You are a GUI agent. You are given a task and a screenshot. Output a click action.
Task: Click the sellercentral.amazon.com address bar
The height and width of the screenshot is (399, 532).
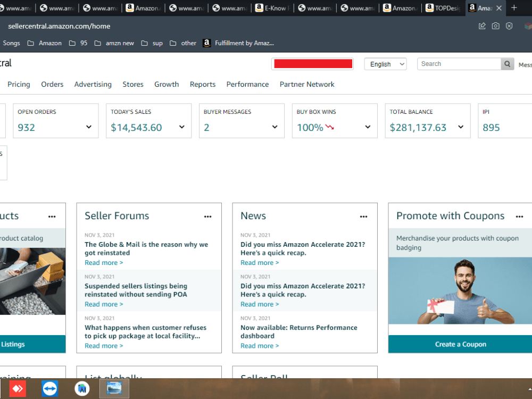[59, 26]
